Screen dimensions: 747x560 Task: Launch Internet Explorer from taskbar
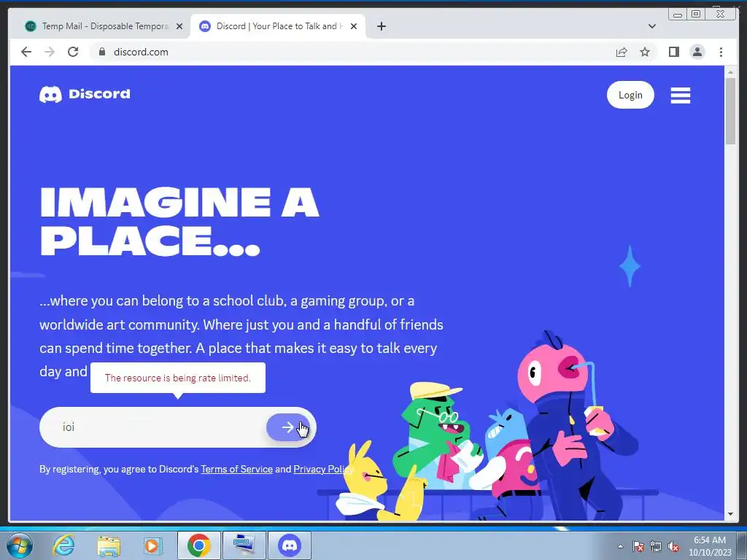coord(63,545)
